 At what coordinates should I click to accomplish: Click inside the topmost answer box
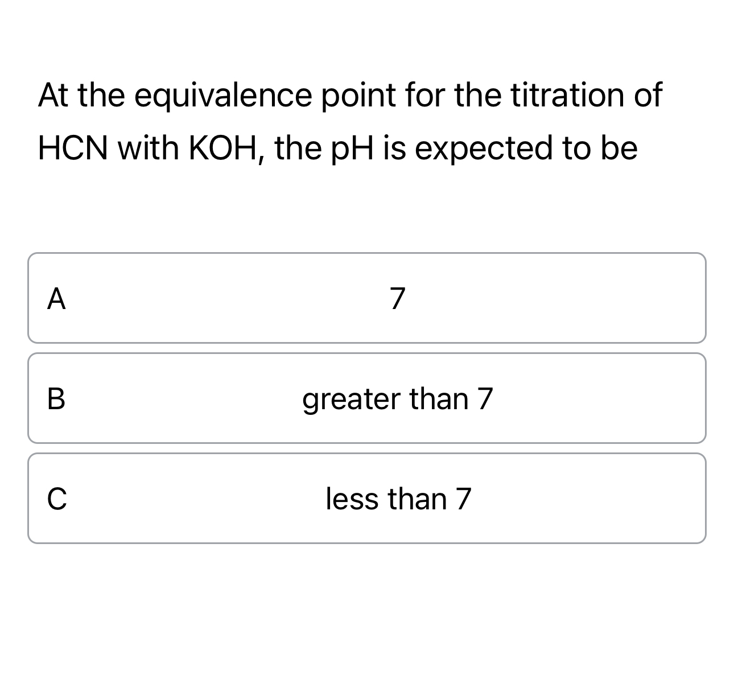click(367, 298)
